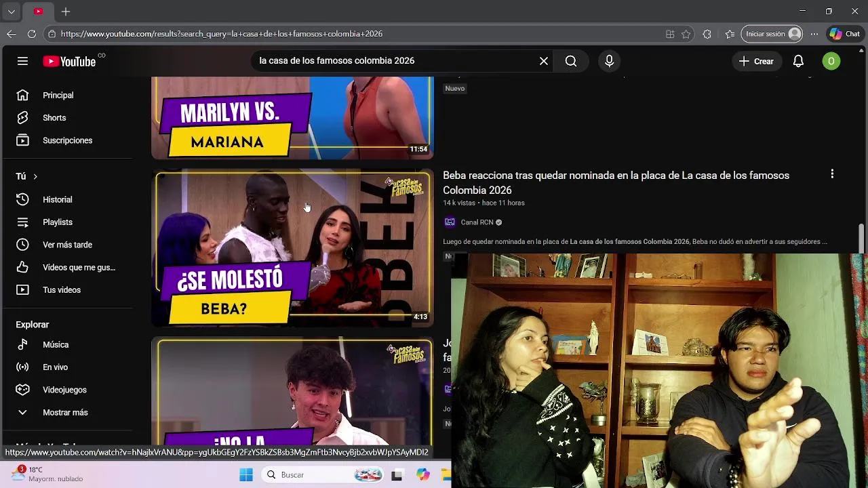Open Ver más tarde in the sidebar
This screenshot has height=488, width=868.
tap(68, 245)
